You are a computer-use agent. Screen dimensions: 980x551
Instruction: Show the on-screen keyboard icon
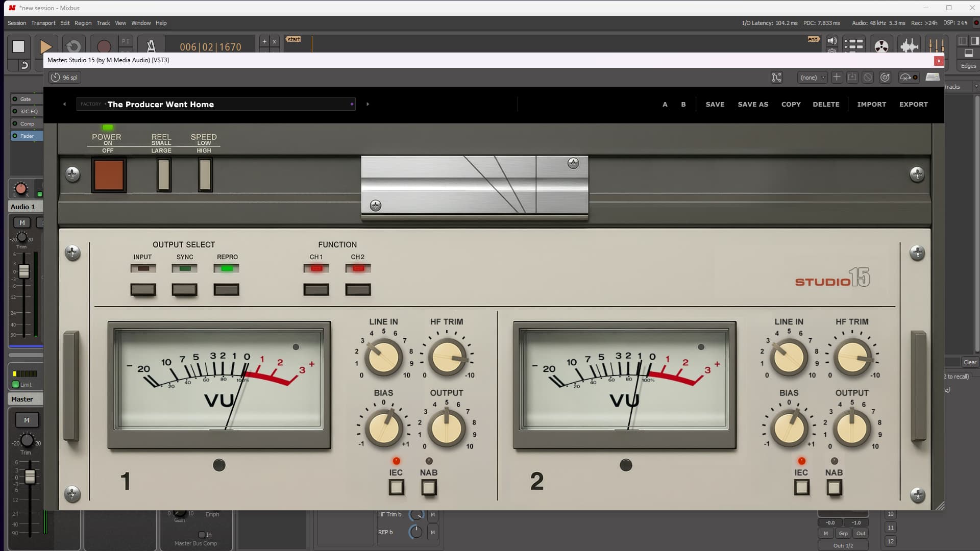click(933, 77)
